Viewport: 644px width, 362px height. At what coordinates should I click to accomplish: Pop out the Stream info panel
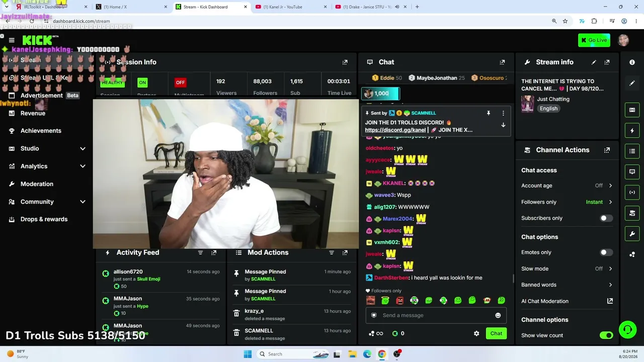pyautogui.click(x=607, y=62)
